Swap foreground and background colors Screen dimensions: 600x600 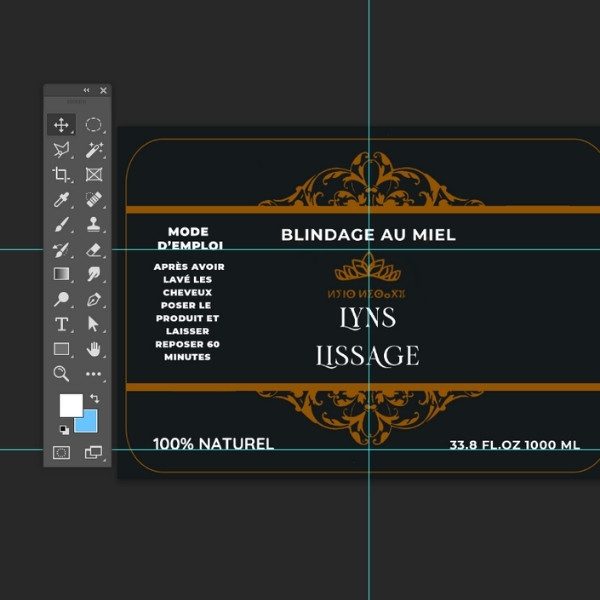(93, 398)
